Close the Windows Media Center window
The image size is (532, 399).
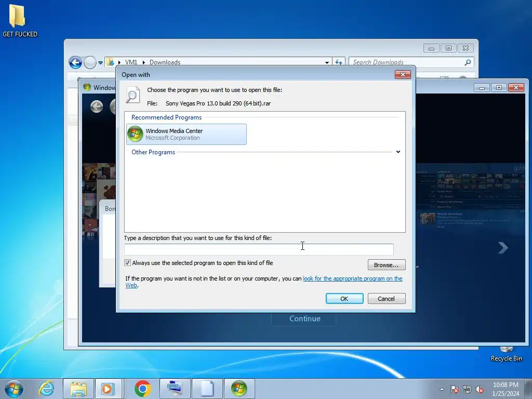516,87
